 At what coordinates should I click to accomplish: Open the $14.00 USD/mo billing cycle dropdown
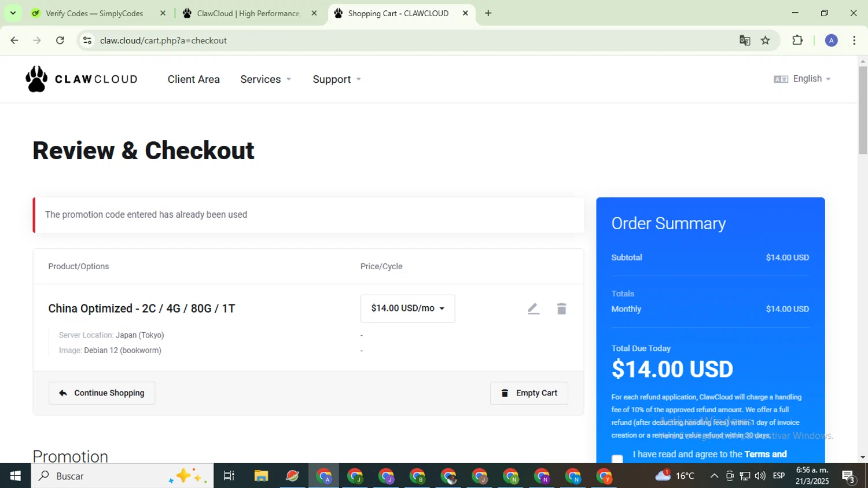coord(408,309)
